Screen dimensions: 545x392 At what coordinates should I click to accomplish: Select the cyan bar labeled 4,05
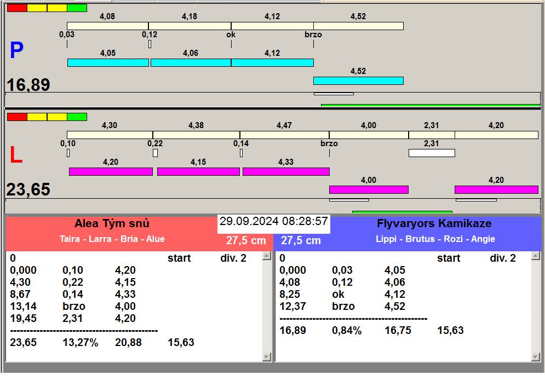coord(108,62)
